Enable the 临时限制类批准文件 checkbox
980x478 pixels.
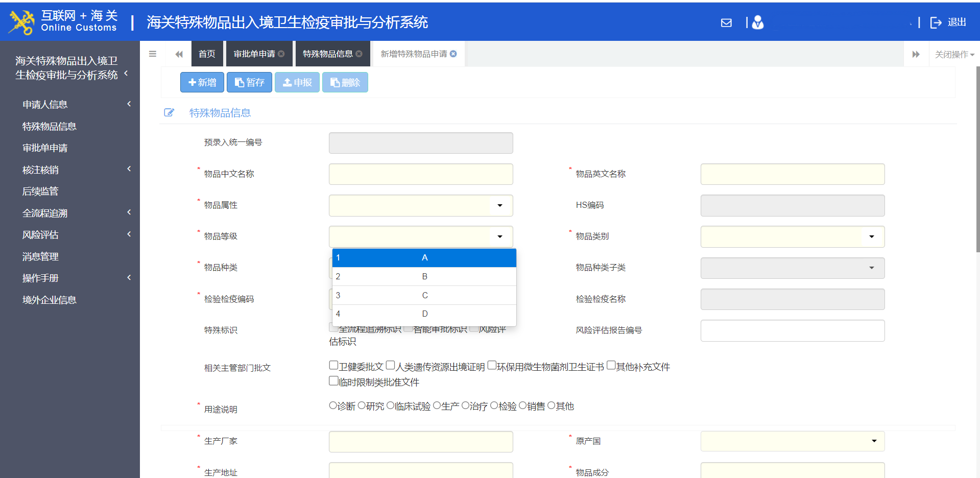pyautogui.click(x=333, y=380)
